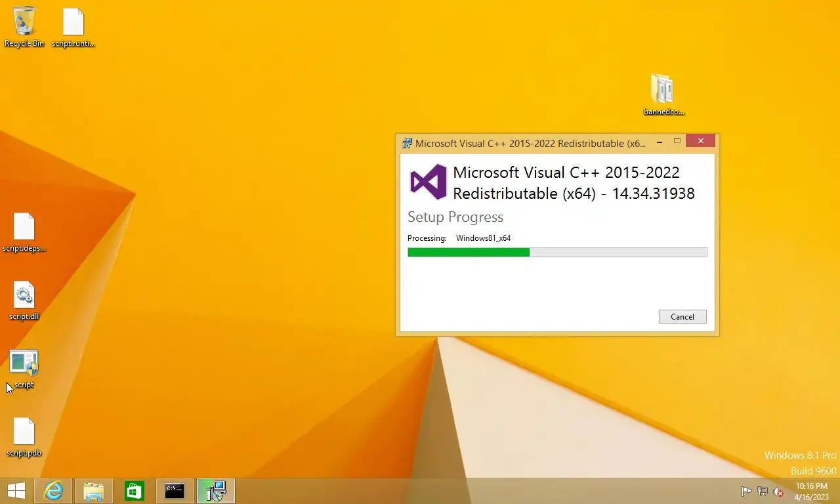Screen dimensions: 840x504
Task: Open the Windows Store taskbar icon
Action: coord(135,491)
